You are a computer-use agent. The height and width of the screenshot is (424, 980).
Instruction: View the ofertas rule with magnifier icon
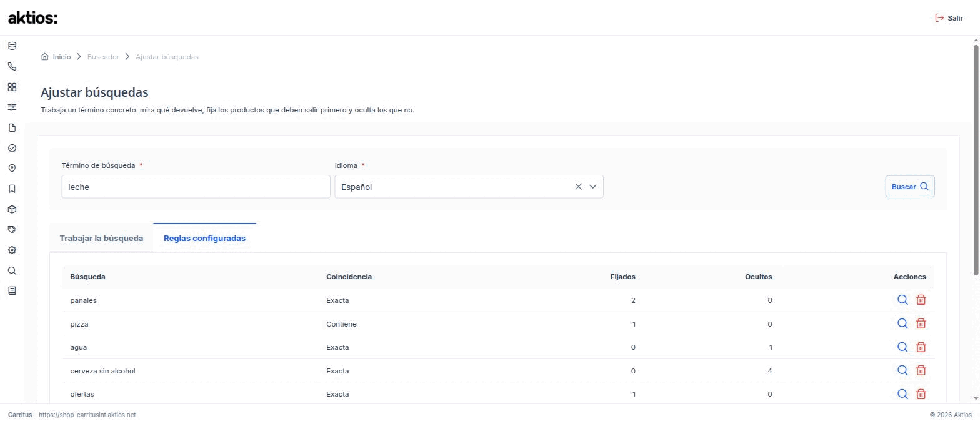pos(902,394)
